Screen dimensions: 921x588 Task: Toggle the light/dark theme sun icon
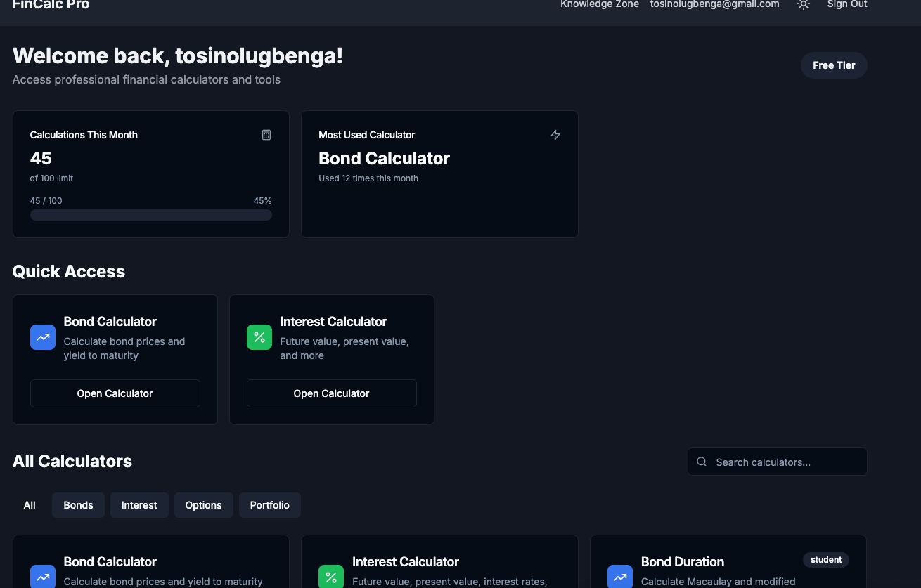(804, 4)
